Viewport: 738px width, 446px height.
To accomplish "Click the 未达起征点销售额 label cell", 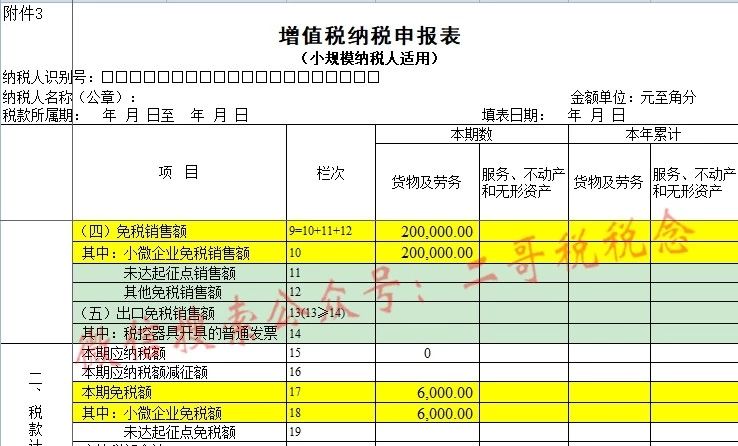I will tap(179, 272).
